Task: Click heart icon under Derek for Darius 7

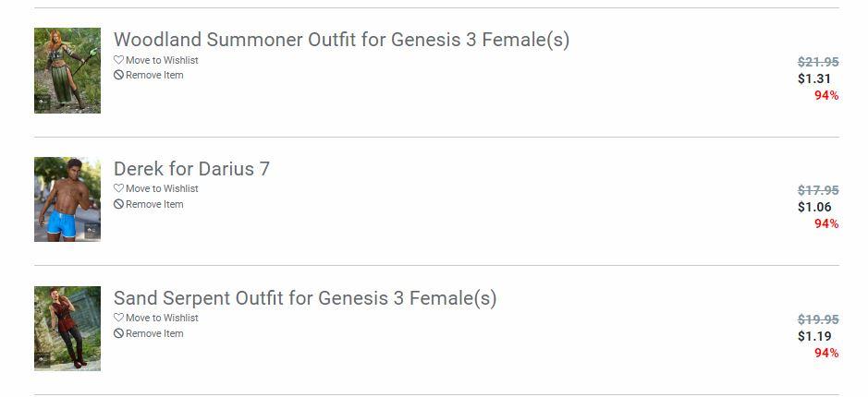Action: 118,189
